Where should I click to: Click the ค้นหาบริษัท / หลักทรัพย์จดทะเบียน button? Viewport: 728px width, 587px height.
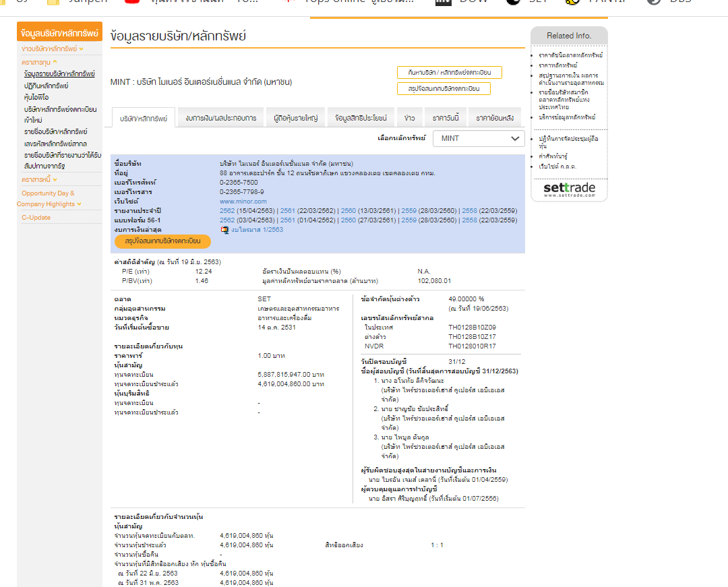(x=450, y=72)
